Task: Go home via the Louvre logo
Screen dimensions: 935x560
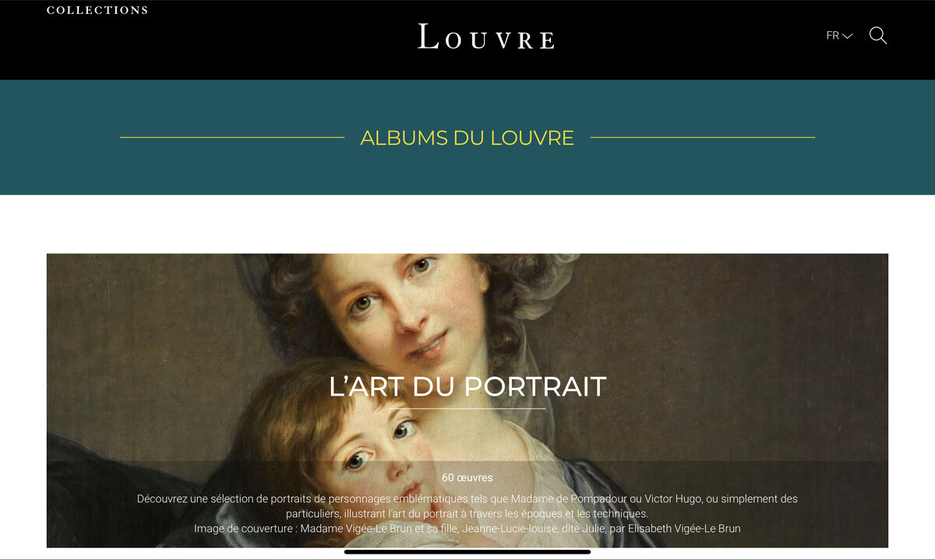Action: coord(486,37)
